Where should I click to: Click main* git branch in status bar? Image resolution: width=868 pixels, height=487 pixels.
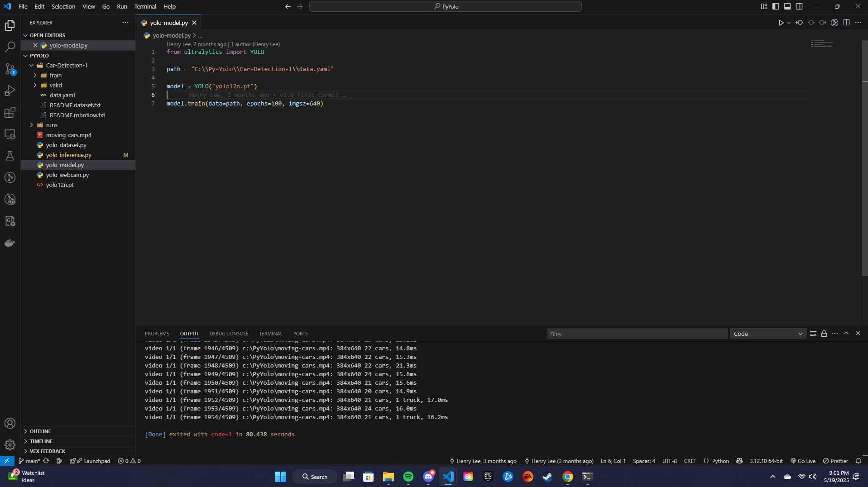[x=29, y=461]
